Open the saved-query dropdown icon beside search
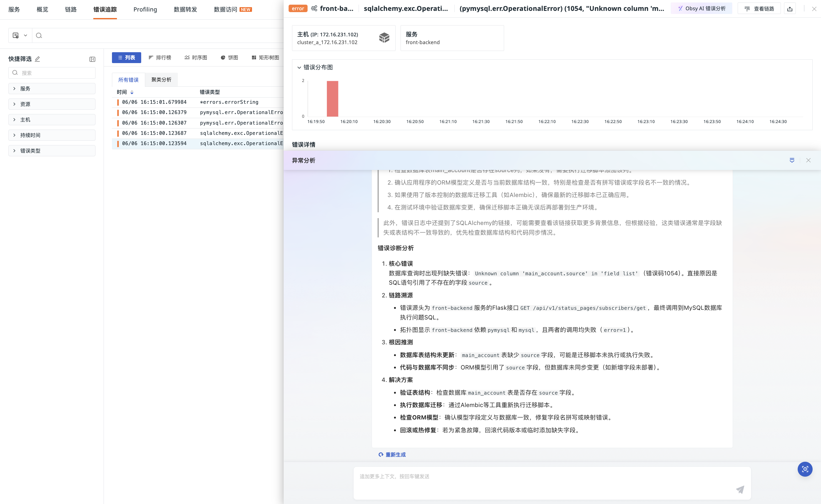 click(x=20, y=35)
